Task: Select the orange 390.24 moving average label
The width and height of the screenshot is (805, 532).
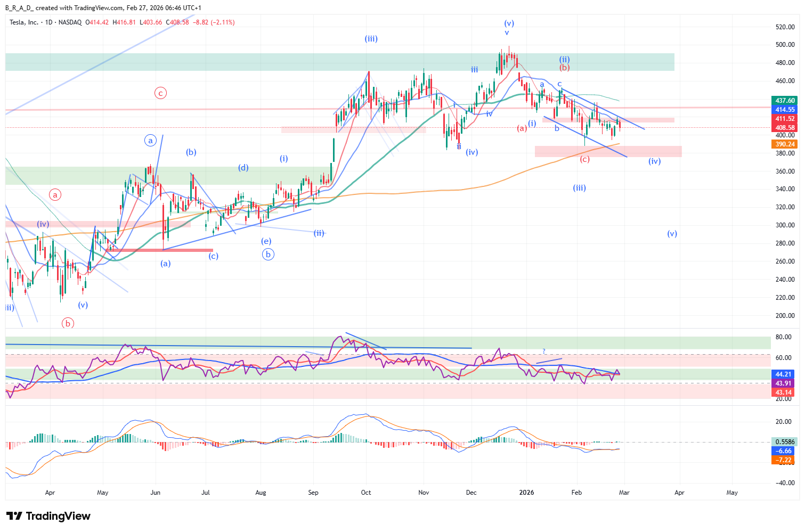Action: (x=785, y=144)
